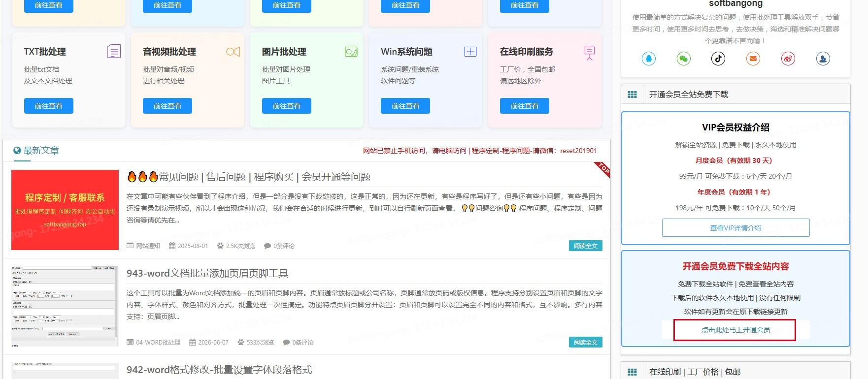The image size is (868, 379).
Task: Open 942-word格式修改 article title
Action: (x=219, y=370)
